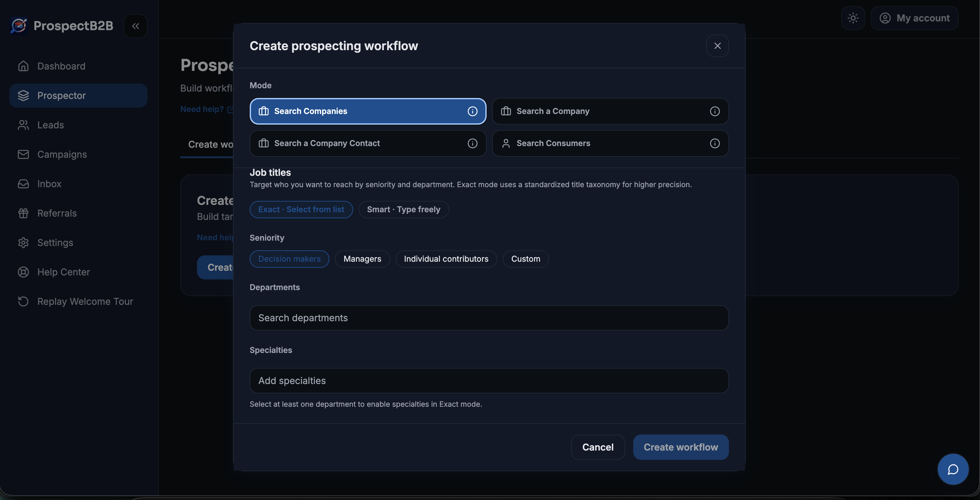Viewport: 980px width, 500px height.
Task: Click the Leads icon in the sidebar
Action: [x=23, y=125]
